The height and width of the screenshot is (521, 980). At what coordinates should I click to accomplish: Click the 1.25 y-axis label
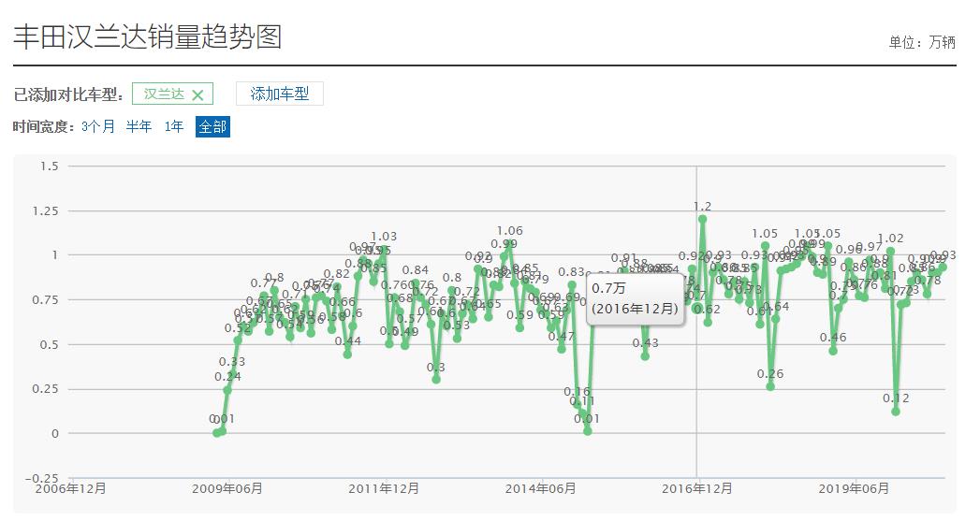pos(45,211)
